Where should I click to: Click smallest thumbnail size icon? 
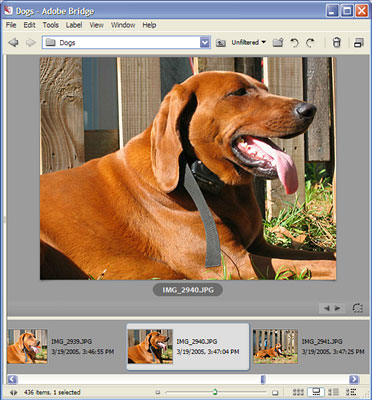point(158,392)
